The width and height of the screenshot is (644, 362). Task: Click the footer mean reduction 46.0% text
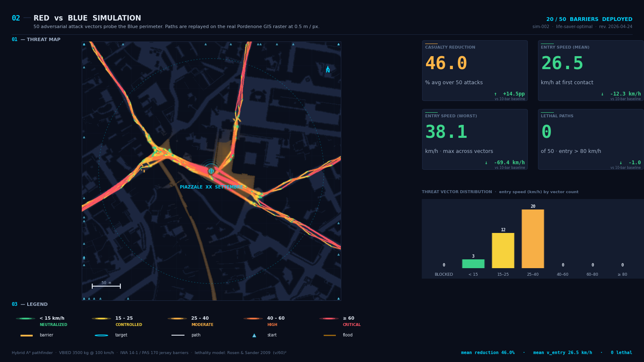pos(488,353)
